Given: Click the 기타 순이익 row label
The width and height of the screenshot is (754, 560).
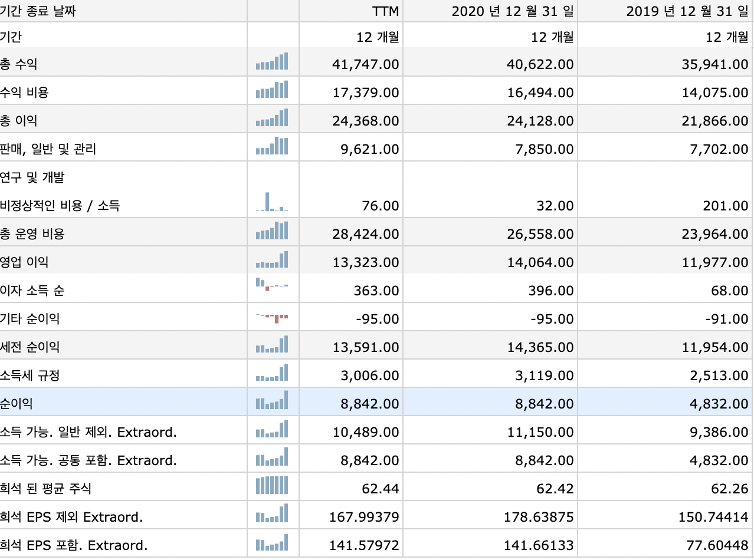Looking at the screenshot, I should (x=29, y=319).
